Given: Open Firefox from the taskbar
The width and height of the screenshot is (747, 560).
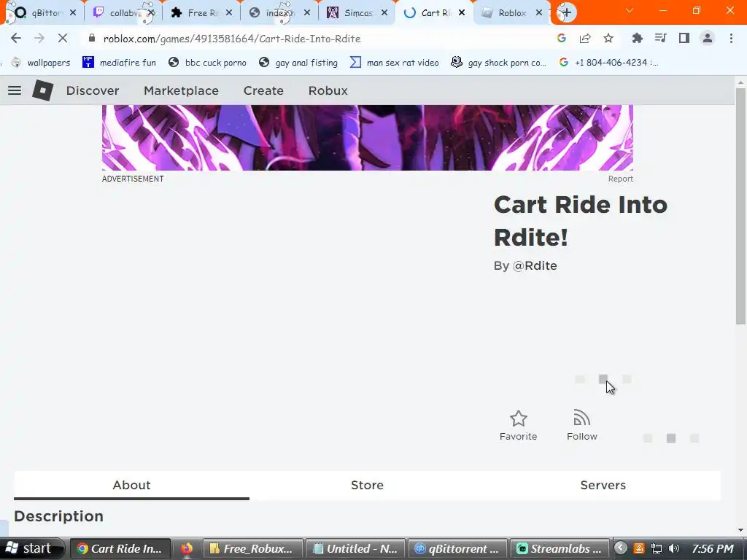Looking at the screenshot, I should coord(186,548).
